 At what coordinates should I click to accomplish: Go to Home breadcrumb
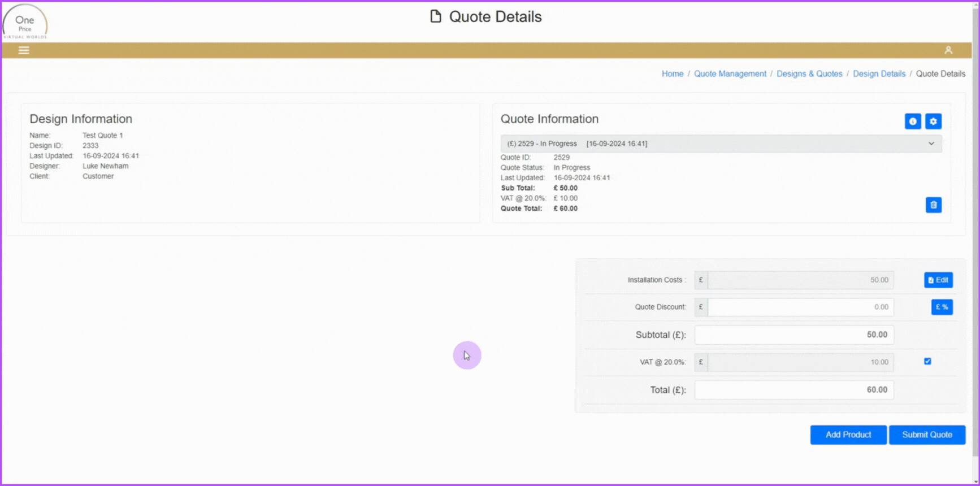(673, 74)
